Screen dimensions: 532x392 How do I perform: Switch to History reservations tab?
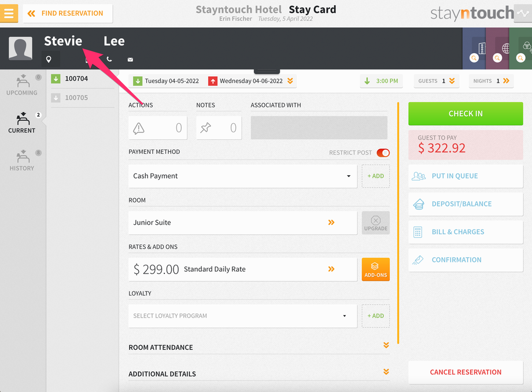click(22, 160)
